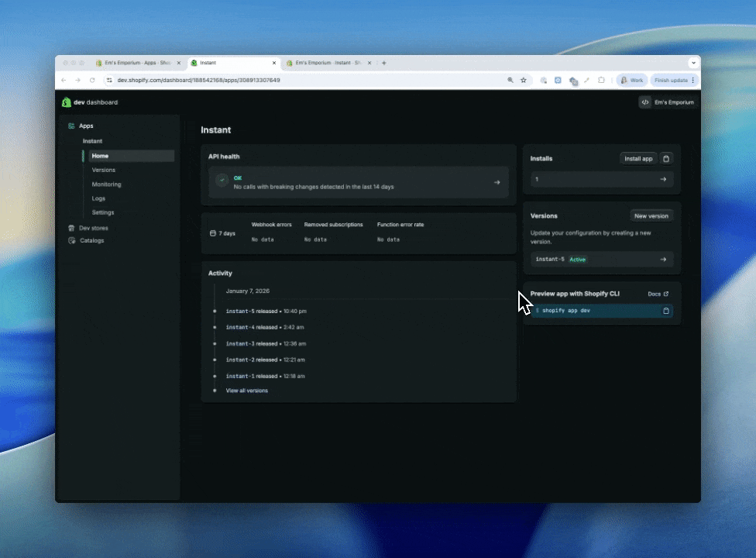756x558 pixels.
Task: Open the API health details arrow
Action: pos(497,182)
